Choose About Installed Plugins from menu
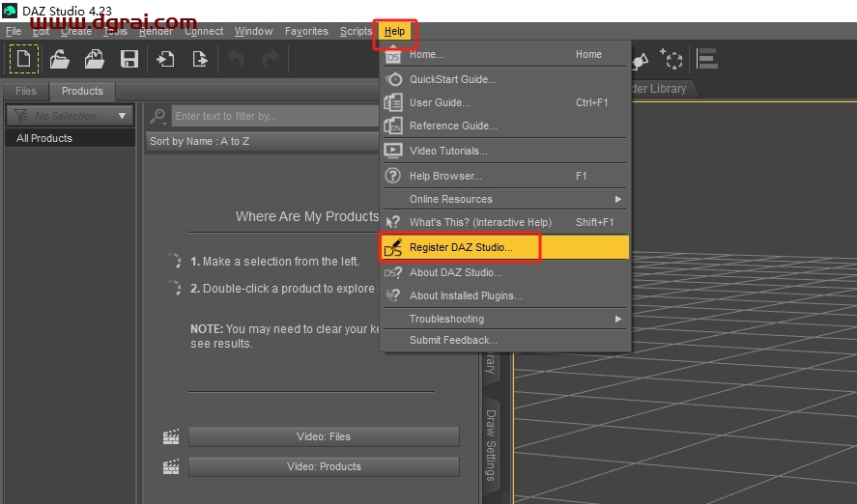 466,295
